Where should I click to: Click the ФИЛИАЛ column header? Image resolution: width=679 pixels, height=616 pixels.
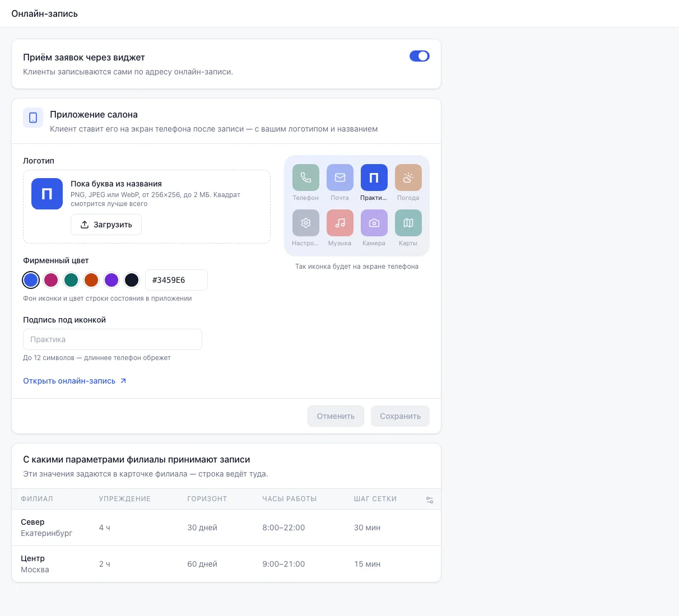click(37, 499)
